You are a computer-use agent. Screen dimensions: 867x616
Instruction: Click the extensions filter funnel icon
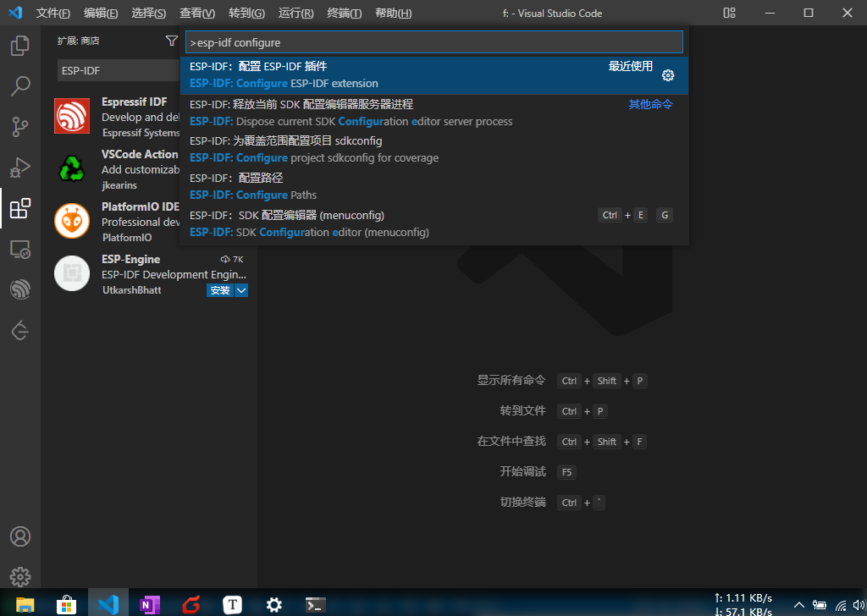click(171, 41)
